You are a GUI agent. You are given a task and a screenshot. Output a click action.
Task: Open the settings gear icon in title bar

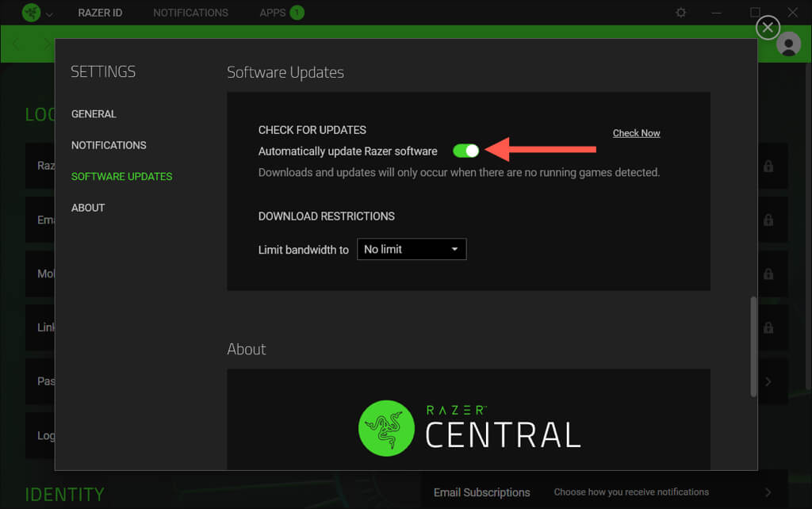681,13
